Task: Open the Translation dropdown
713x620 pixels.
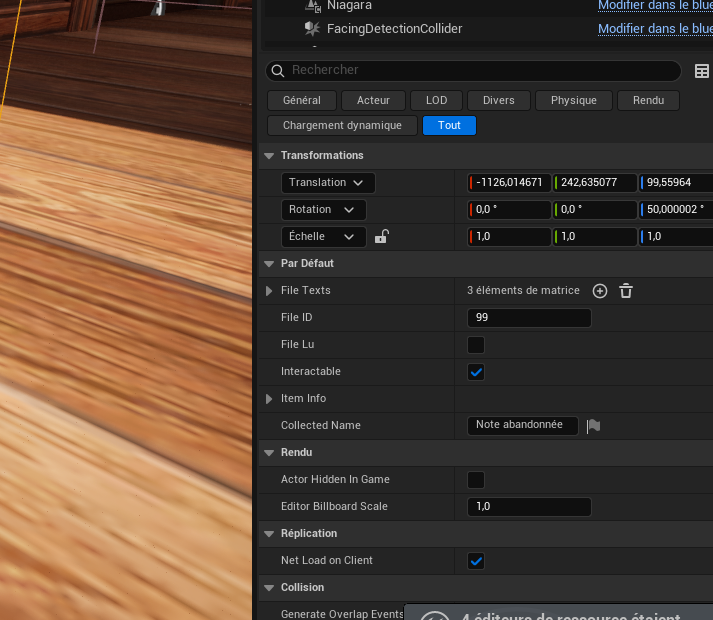Action: coord(328,183)
